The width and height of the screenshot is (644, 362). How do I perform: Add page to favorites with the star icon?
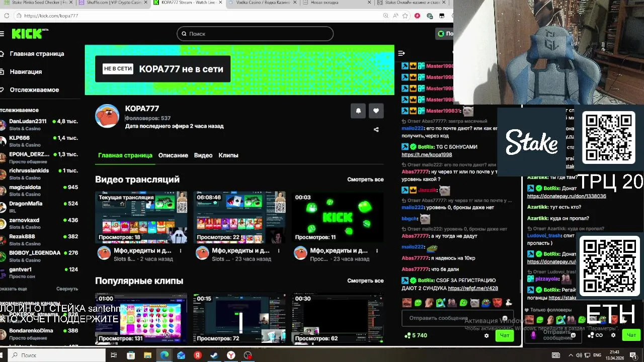tap(405, 16)
